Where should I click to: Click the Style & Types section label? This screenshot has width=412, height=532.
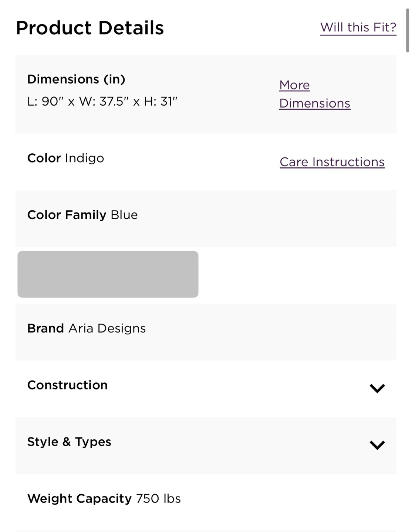coord(69,442)
